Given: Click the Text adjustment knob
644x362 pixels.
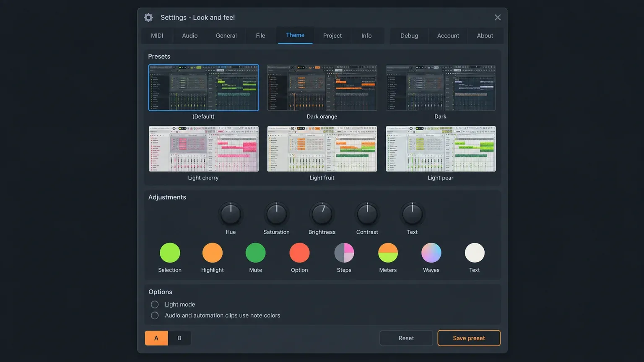Looking at the screenshot, I should click(412, 214).
